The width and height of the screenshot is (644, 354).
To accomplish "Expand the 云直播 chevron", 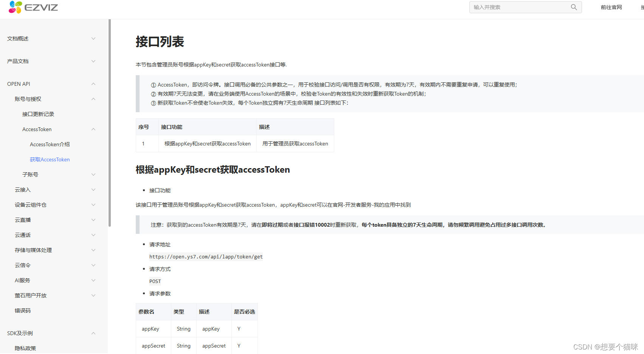I will click(93, 220).
